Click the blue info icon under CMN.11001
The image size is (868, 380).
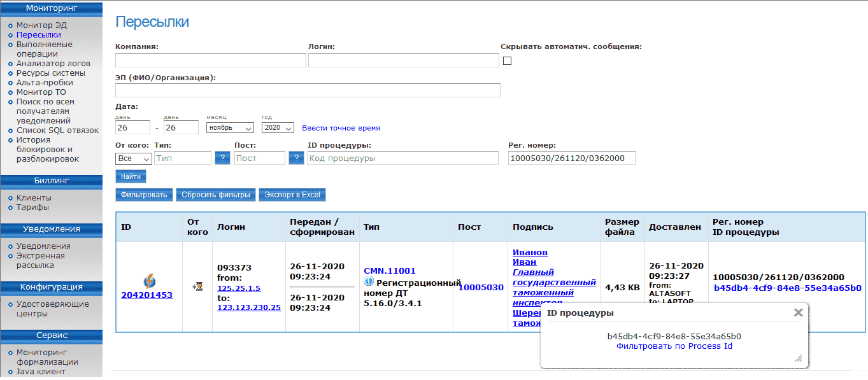(369, 281)
